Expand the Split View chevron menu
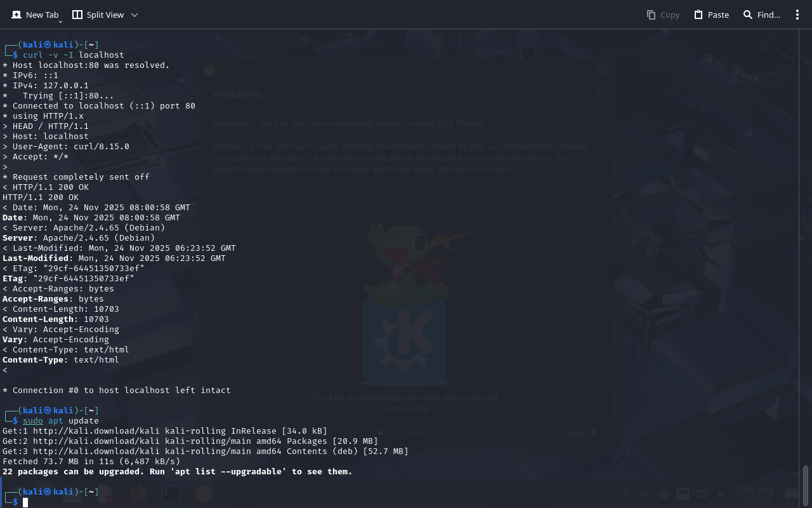 [134, 15]
